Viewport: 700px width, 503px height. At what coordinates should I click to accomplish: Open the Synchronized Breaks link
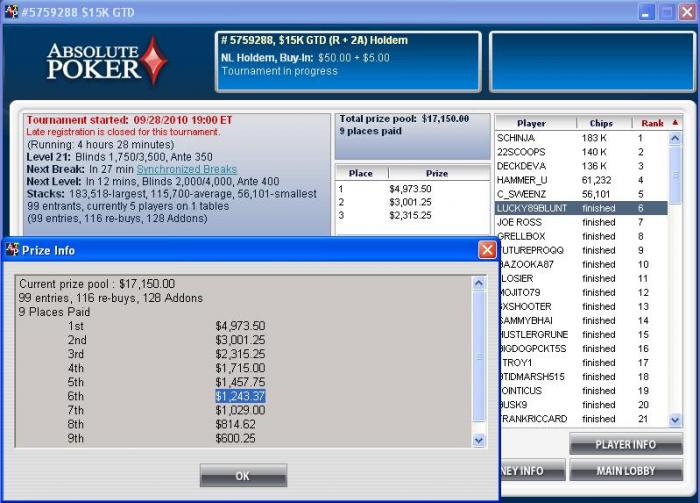(187, 169)
